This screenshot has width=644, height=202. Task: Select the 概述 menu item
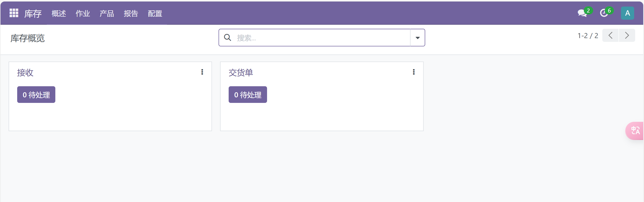point(59,14)
